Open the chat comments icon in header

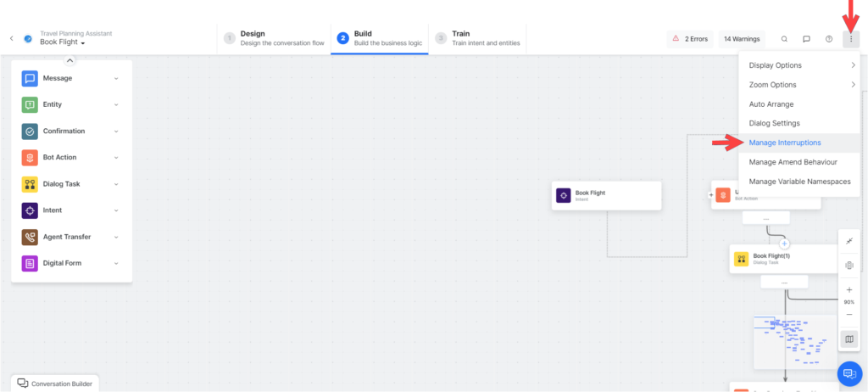[806, 39]
